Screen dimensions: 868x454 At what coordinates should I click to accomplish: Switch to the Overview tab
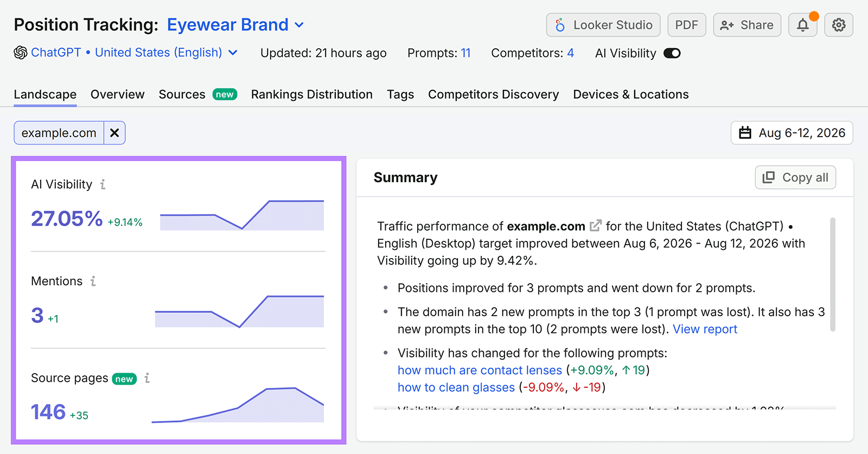click(x=118, y=94)
